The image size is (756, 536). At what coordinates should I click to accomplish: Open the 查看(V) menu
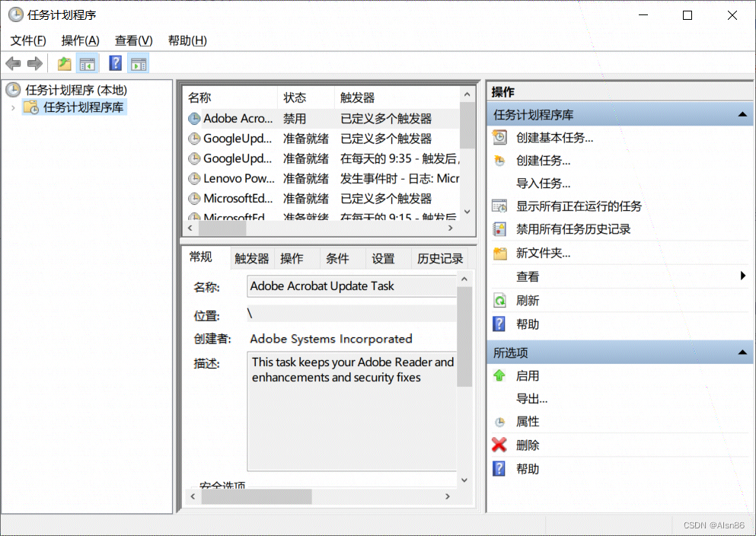pos(133,40)
